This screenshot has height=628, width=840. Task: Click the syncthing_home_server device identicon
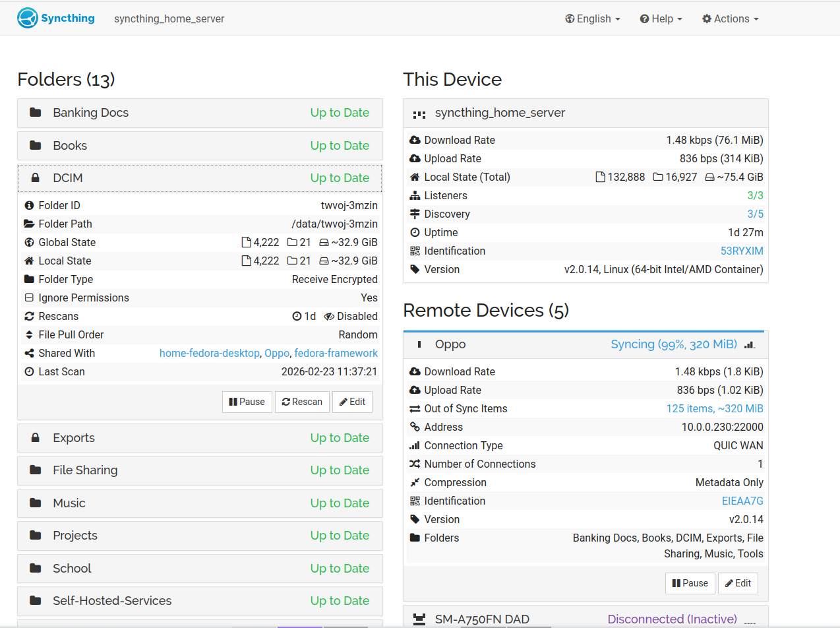419,113
